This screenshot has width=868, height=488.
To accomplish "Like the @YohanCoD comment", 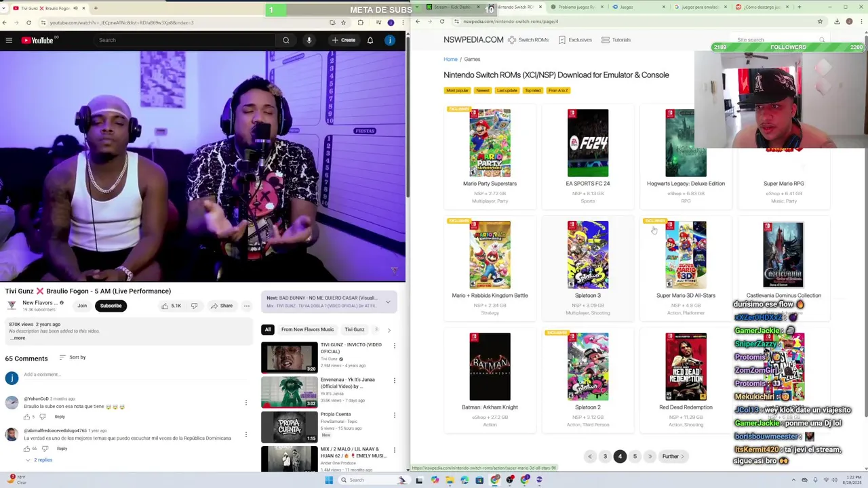I will coord(27,417).
